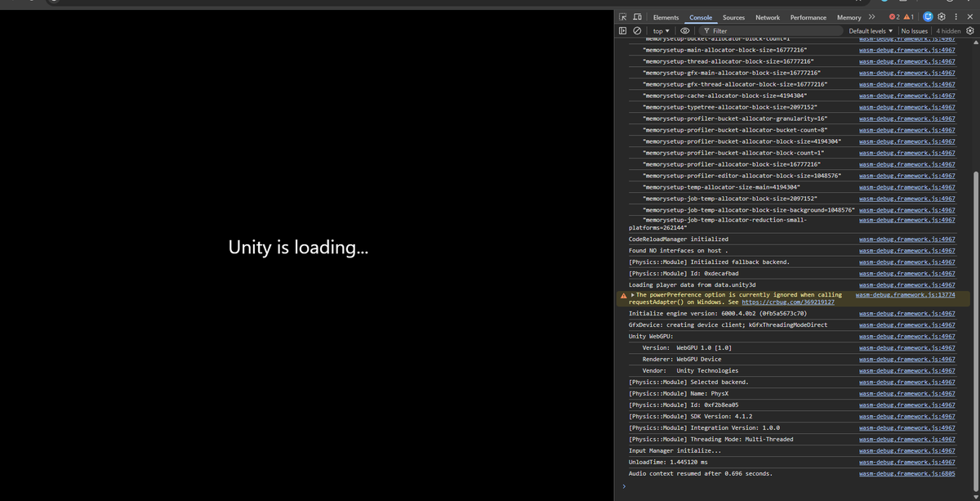Viewport: 980px width, 501px height.
Task: Select 'memorysetup-cache-allocator-block-size=4194304' line
Action: click(725, 96)
